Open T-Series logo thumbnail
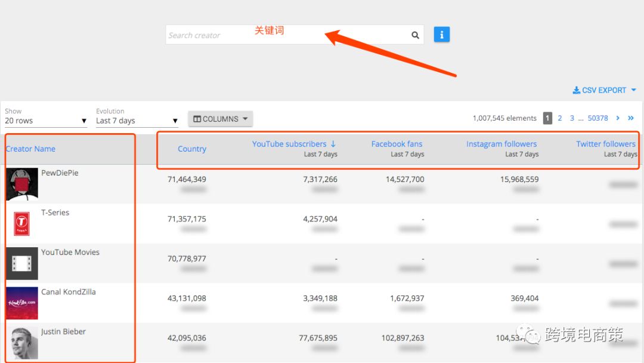Screen dimensions: 644x363 click(x=22, y=224)
